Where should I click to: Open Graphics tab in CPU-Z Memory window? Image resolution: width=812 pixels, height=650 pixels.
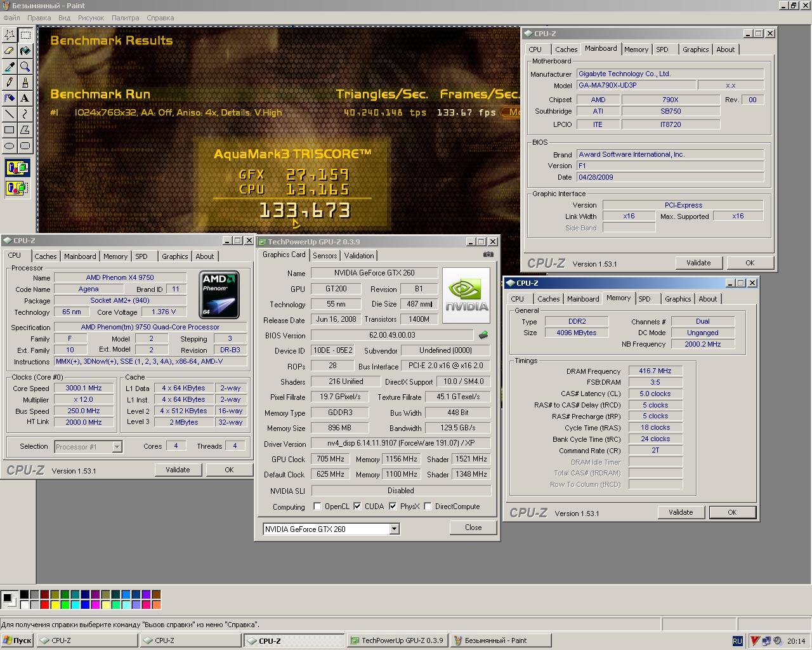(x=678, y=299)
